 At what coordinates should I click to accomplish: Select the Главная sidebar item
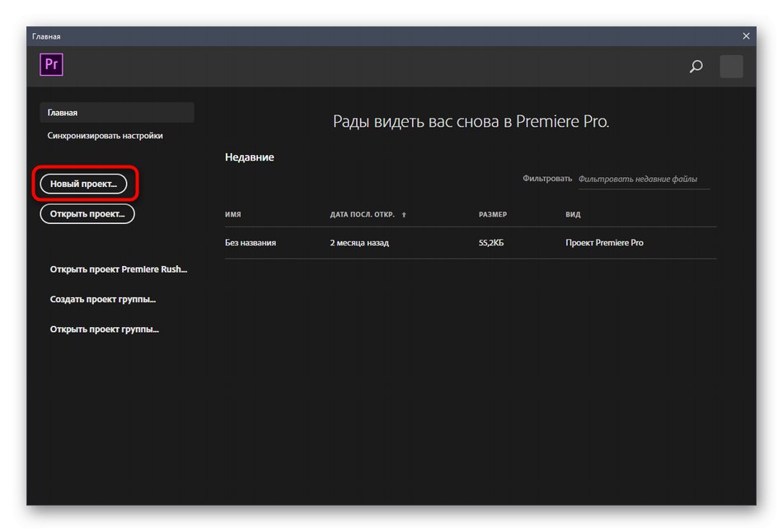click(x=117, y=112)
